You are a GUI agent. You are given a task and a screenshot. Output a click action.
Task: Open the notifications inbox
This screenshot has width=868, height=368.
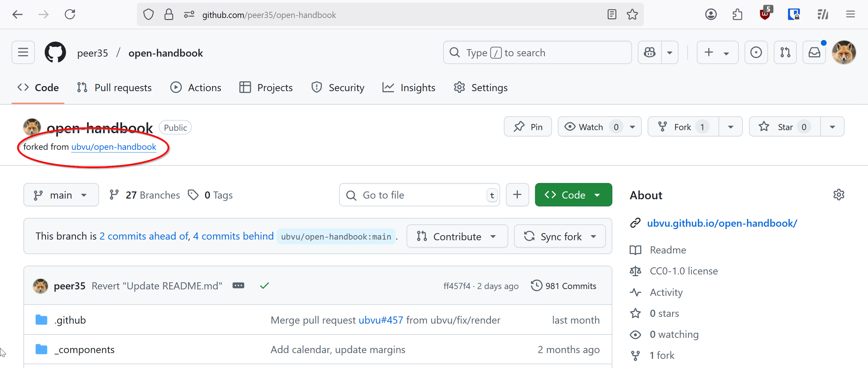coord(814,53)
